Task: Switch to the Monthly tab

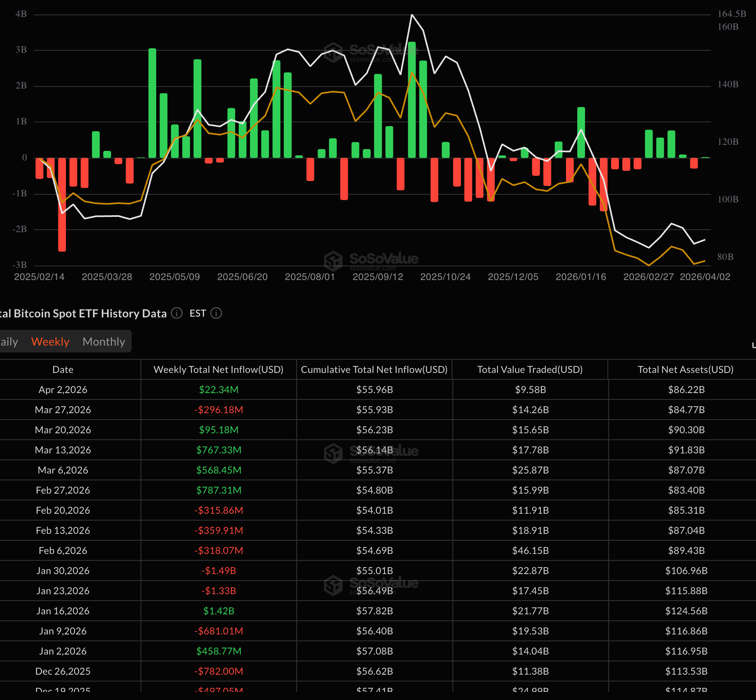Action: (x=104, y=342)
